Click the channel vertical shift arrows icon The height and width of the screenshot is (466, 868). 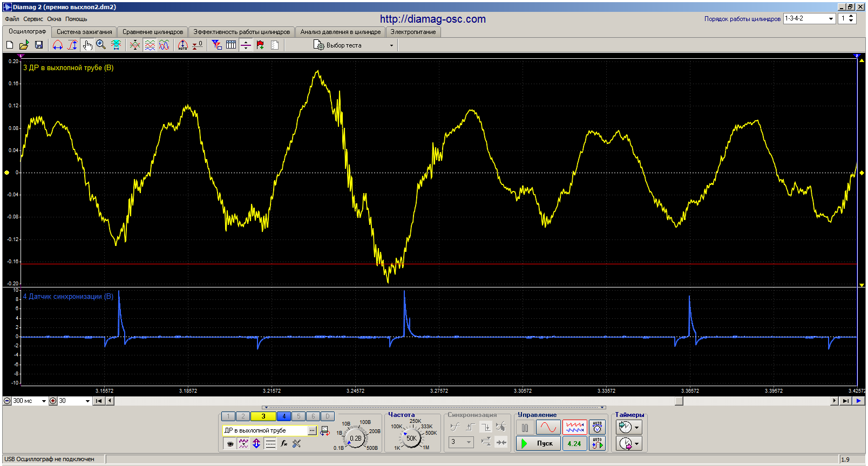[x=256, y=444]
